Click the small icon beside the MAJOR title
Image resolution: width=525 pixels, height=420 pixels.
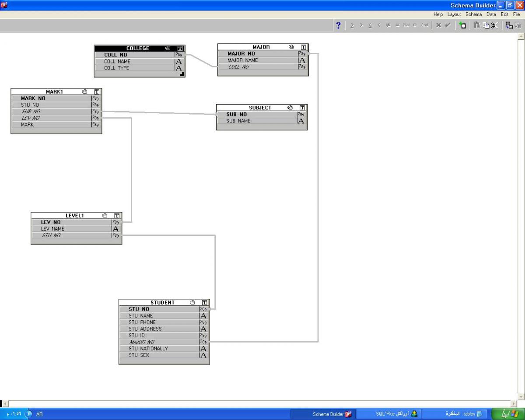click(291, 47)
